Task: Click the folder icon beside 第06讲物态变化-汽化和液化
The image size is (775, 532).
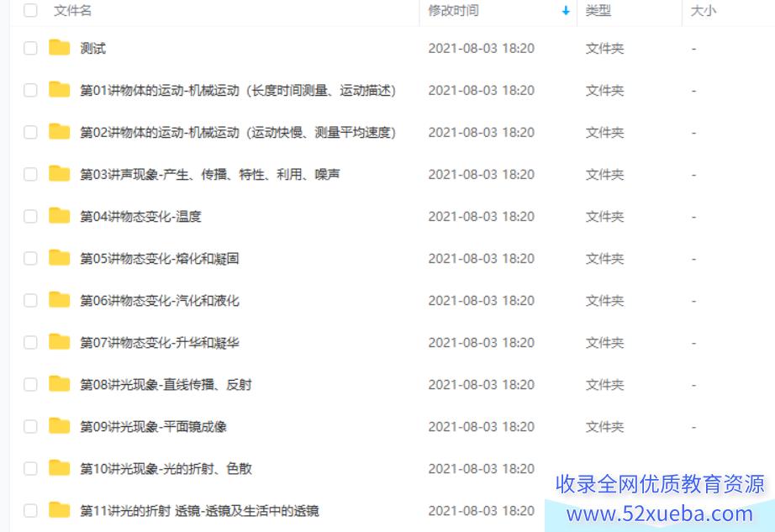Action: point(60,300)
